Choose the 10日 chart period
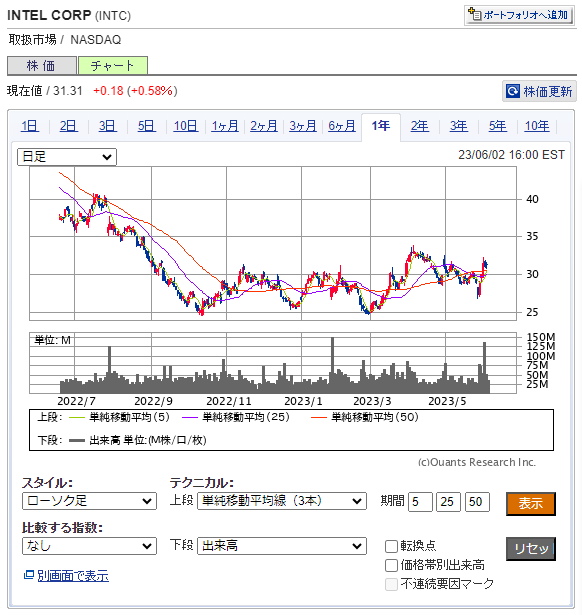Screen dimensions: 582x615 [186, 126]
